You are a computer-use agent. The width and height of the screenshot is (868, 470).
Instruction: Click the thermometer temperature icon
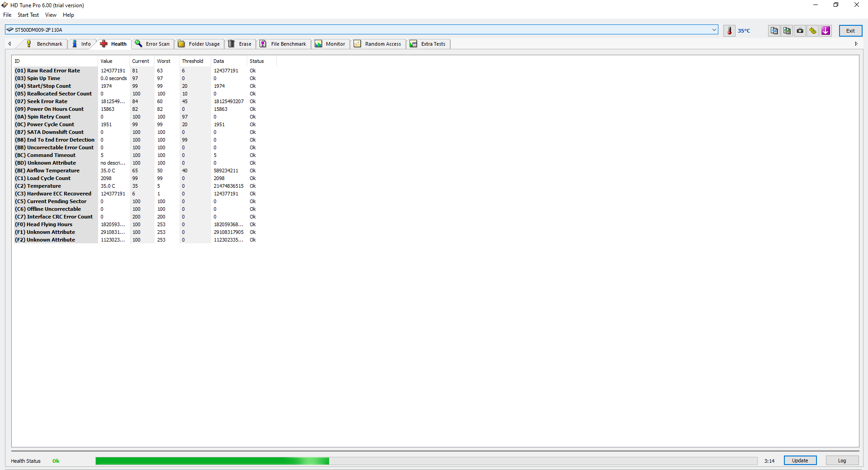click(729, 30)
